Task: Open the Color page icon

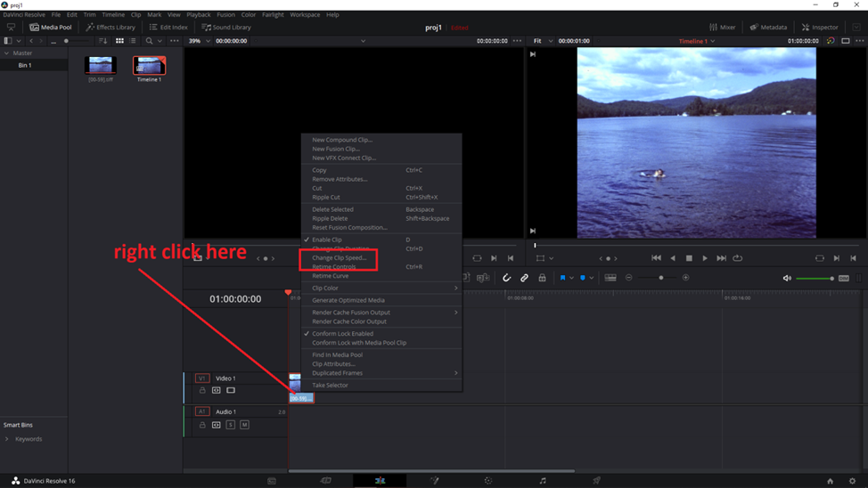Action: point(487,481)
